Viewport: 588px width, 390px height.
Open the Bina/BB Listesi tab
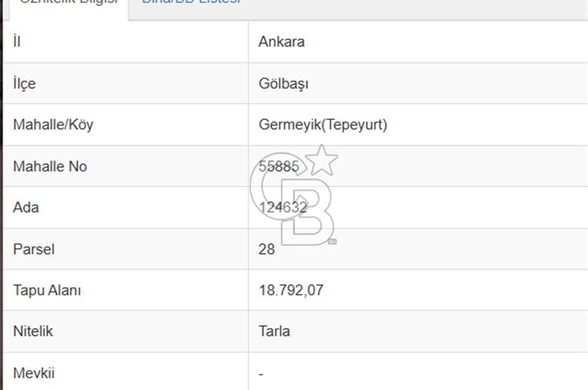point(191,3)
